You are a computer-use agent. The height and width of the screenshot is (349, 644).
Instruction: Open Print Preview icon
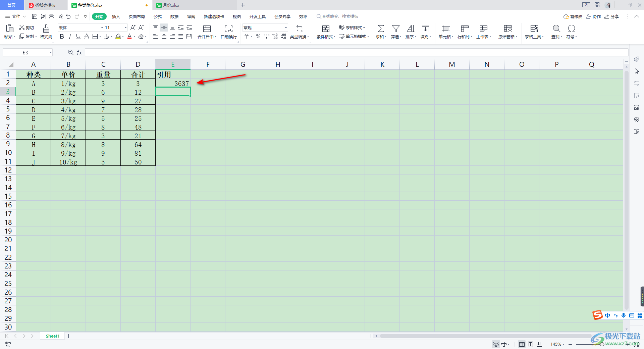60,16
